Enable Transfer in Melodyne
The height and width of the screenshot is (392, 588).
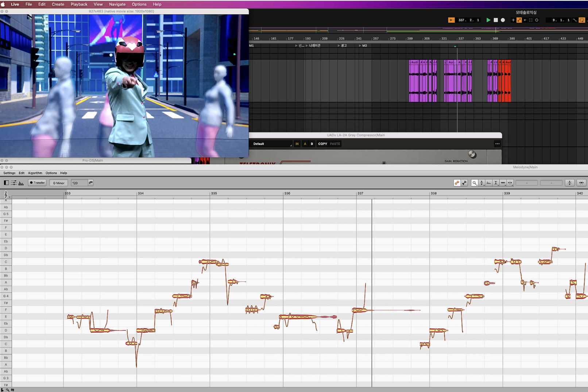pos(37,182)
